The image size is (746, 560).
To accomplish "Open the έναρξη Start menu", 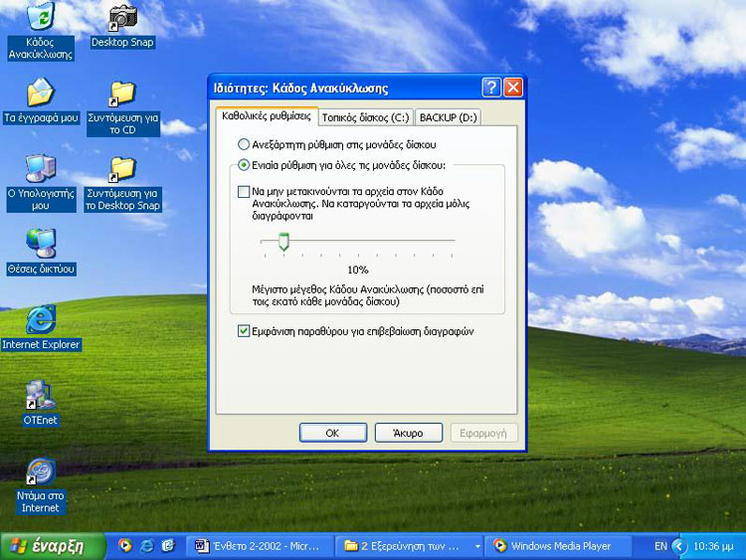I will (x=53, y=546).
